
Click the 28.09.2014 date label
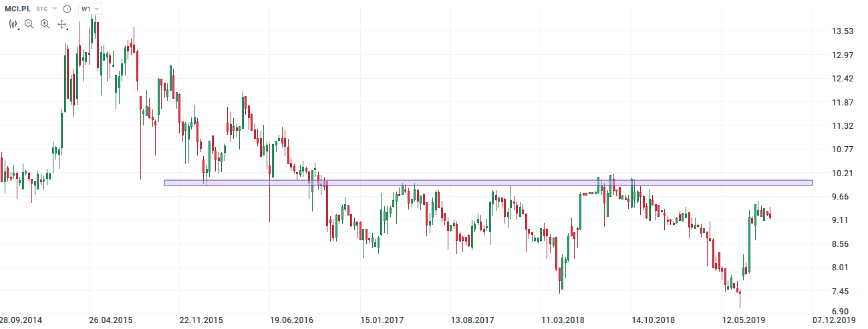pyautogui.click(x=20, y=321)
